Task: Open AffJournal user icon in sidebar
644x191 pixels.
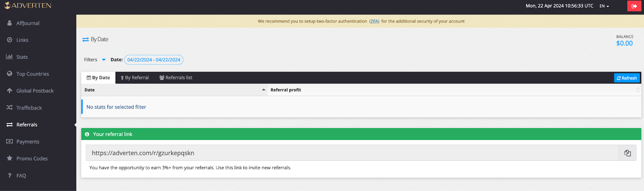Action: 9,23
